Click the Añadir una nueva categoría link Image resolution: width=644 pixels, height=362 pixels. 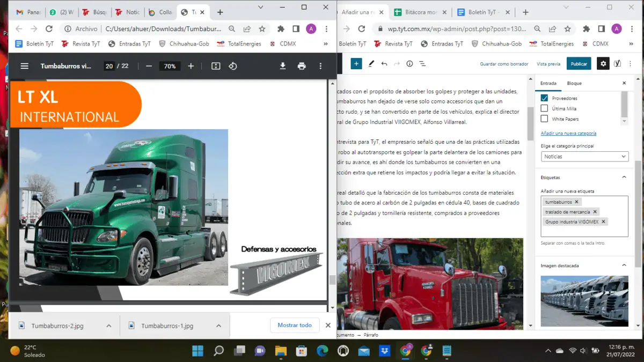coord(568,133)
